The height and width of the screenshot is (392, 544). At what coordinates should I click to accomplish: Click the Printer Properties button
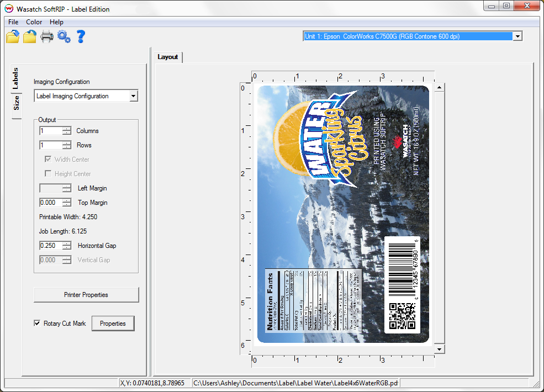(86, 294)
